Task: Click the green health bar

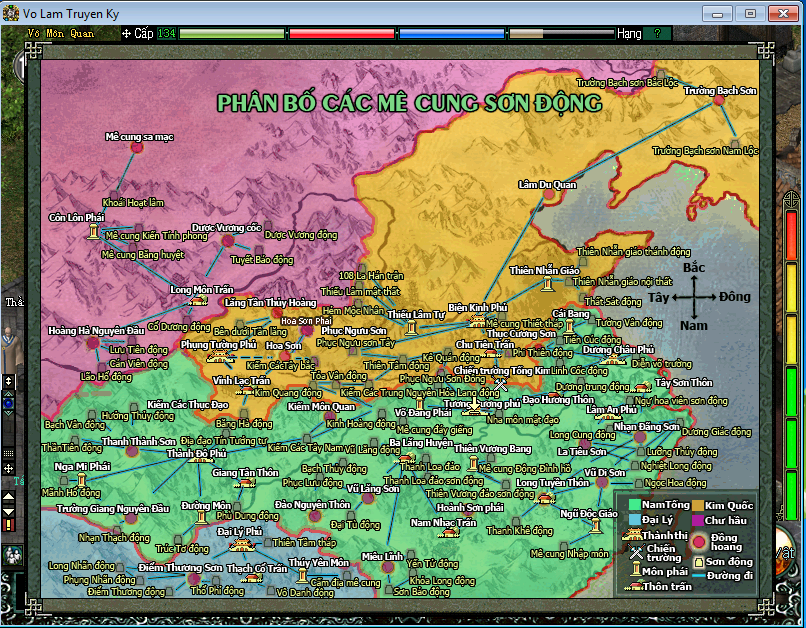Action: click(x=232, y=33)
